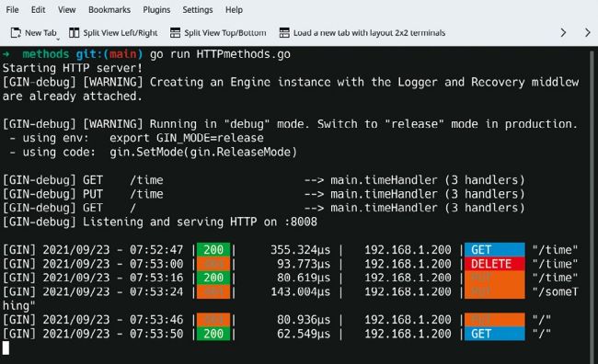Open the View menu
The height and width of the screenshot is (364, 598).
[67, 9]
